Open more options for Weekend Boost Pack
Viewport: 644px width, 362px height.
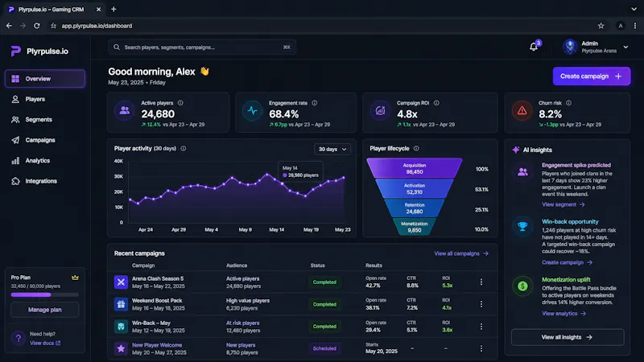(481, 304)
